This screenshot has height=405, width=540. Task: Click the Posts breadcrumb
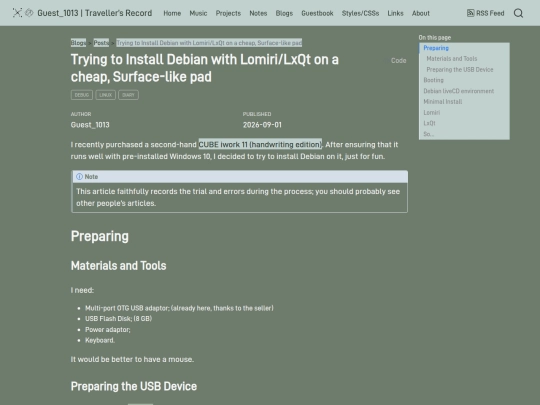point(101,43)
